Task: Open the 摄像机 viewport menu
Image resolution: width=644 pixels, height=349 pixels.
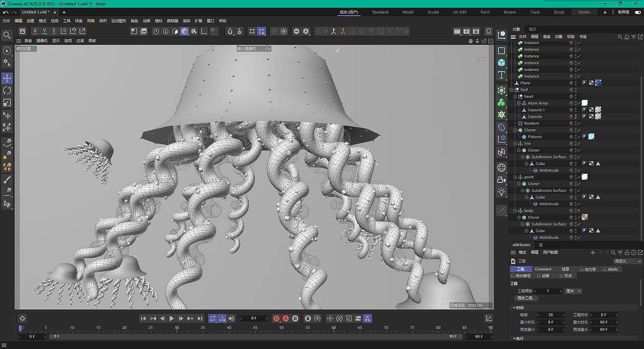Action: tap(42, 41)
